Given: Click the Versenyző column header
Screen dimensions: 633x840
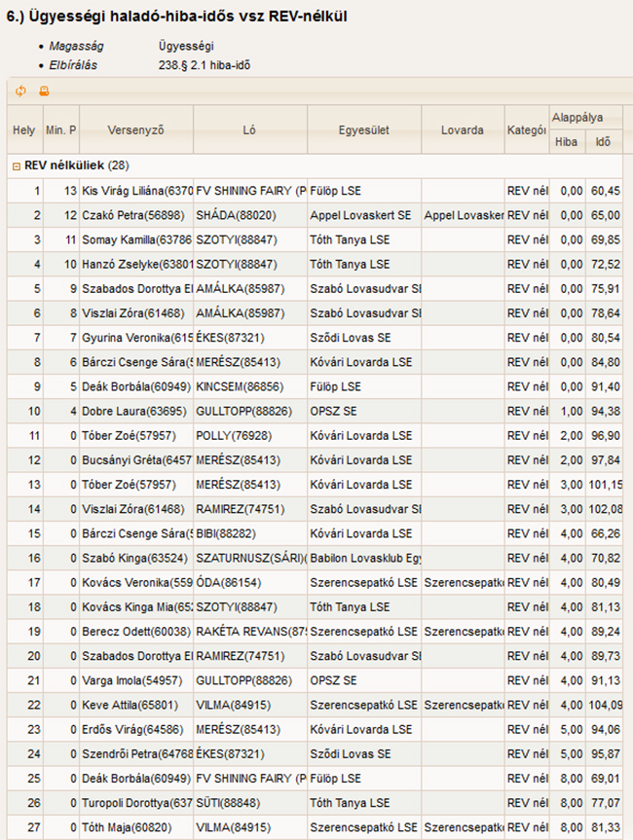Looking at the screenshot, I should pyautogui.click(x=135, y=130).
